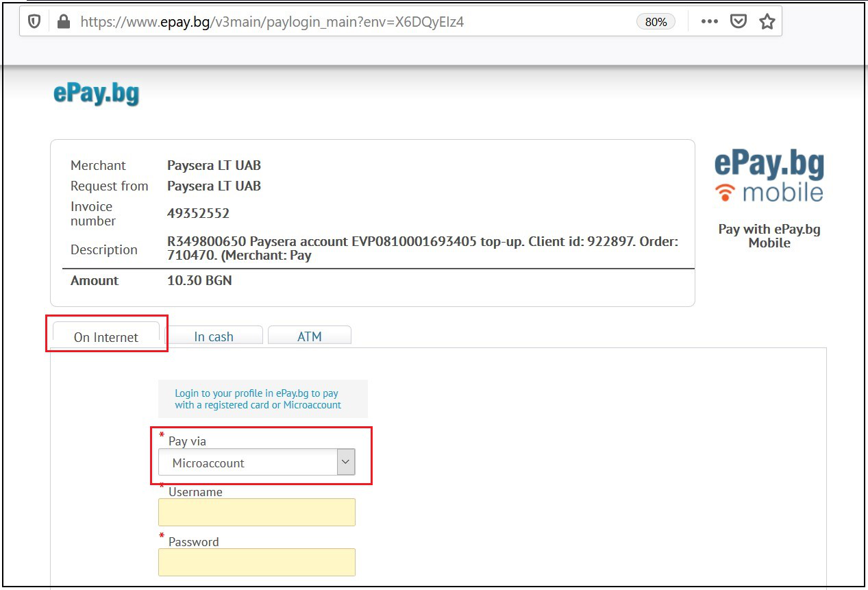The image size is (868, 590).
Task: Click the Request from field label
Action: [x=109, y=186]
